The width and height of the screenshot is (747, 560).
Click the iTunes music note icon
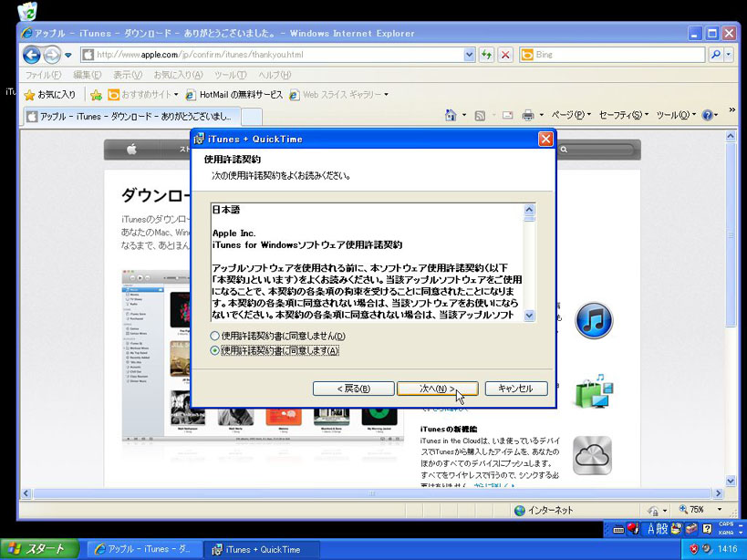click(x=593, y=321)
